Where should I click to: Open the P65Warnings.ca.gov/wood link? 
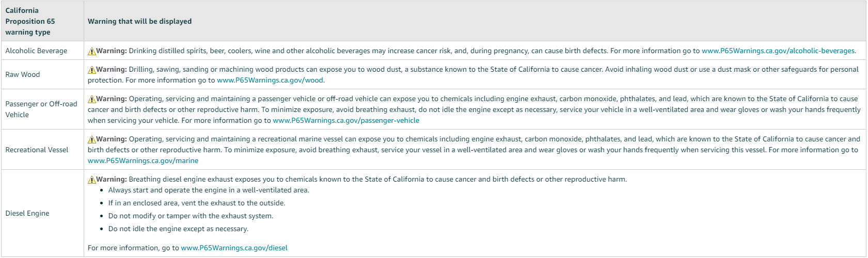(270, 80)
